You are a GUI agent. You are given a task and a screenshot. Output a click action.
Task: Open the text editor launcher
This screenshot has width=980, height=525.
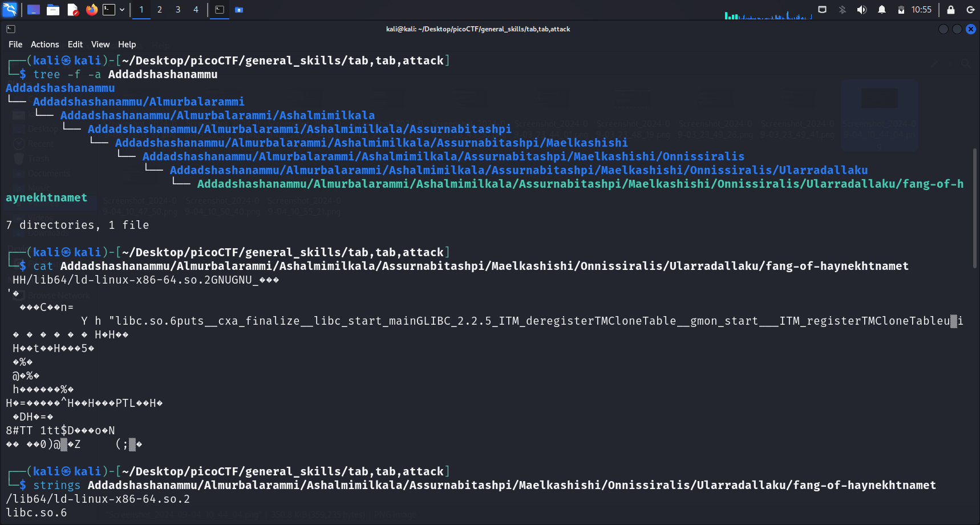[x=72, y=10]
